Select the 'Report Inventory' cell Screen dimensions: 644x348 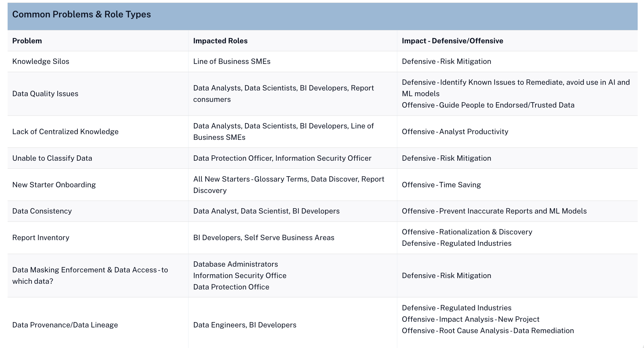click(x=40, y=238)
